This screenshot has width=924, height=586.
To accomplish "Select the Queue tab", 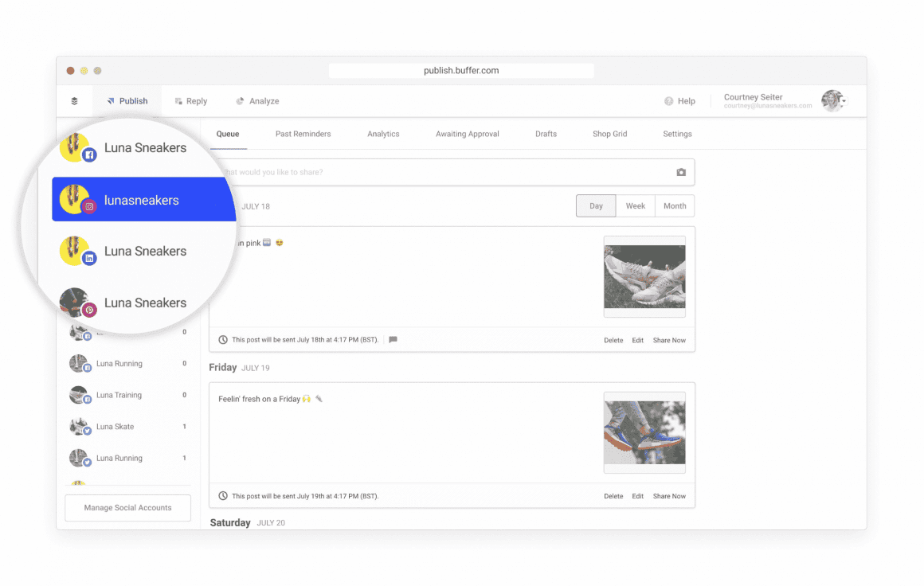I will pos(228,134).
